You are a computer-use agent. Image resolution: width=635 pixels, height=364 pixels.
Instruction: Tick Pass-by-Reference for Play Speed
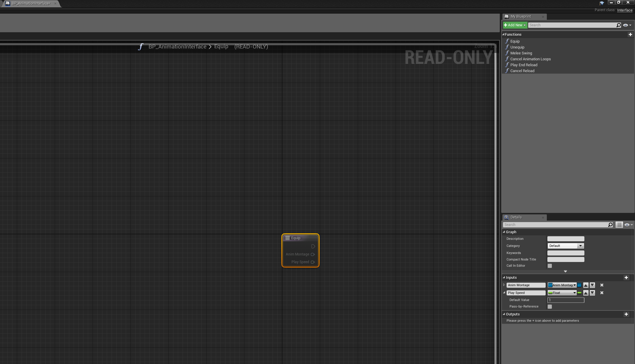[550, 307]
